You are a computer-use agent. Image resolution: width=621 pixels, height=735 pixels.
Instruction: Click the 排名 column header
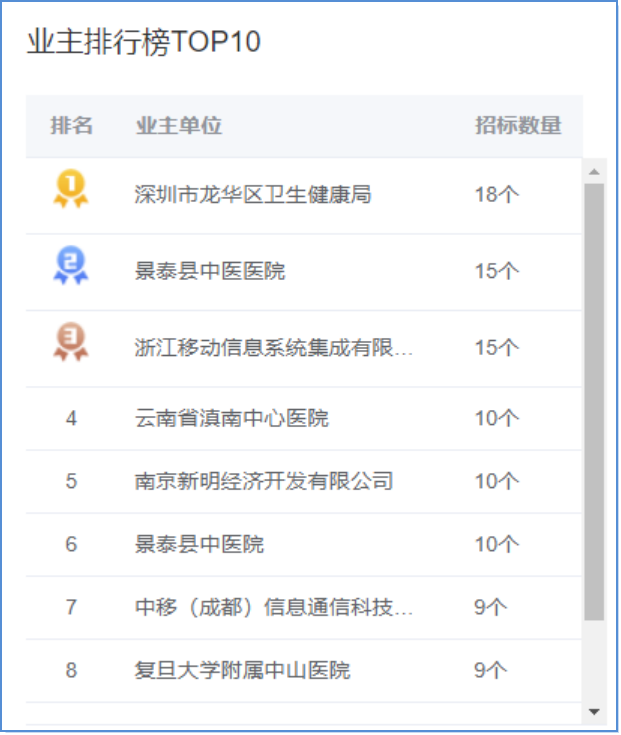point(72,126)
